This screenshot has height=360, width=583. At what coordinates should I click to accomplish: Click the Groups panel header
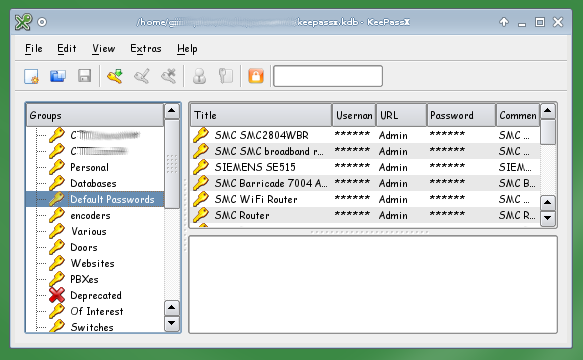click(95, 115)
